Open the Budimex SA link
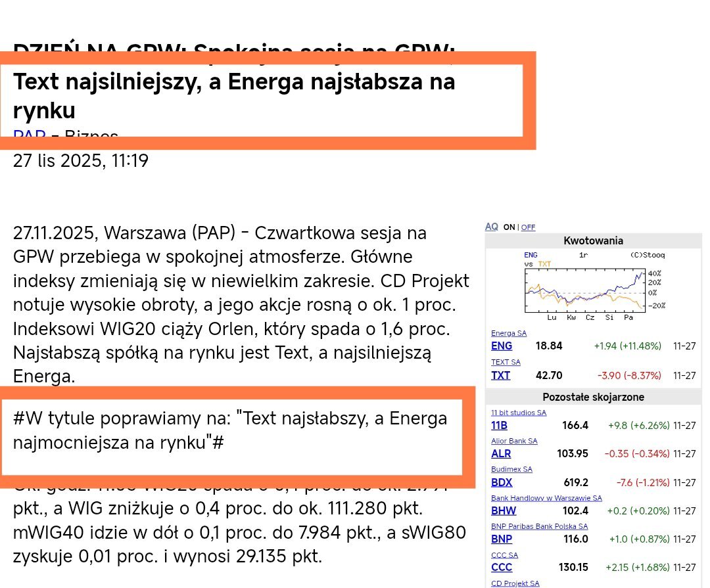Image resolution: width=710 pixels, height=588 pixels. tap(511, 469)
